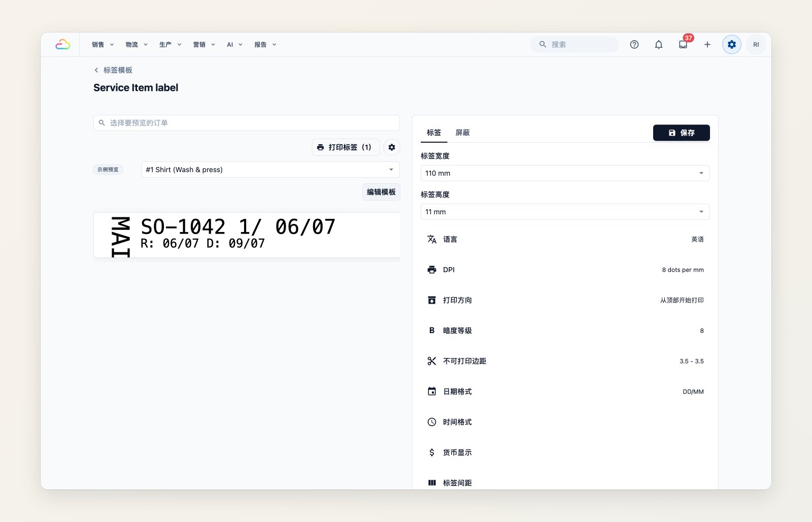Click the date format calendar icon
The height and width of the screenshot is (522, 812).
(x=432, y=391)
